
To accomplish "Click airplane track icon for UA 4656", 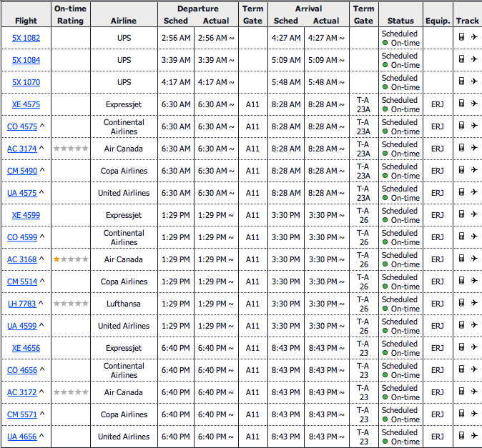I will pyautogui.click(x=474, y=435).
